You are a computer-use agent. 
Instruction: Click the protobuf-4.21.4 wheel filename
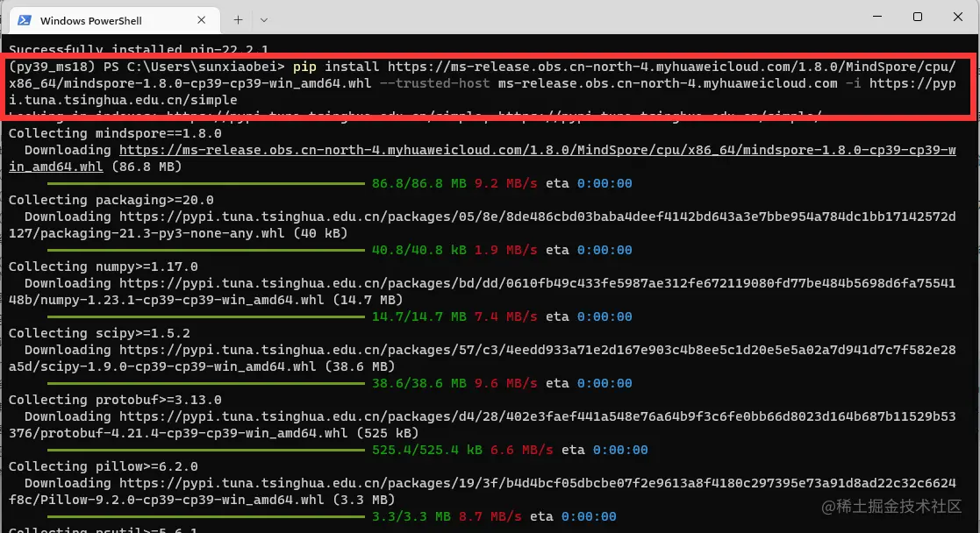195,433
